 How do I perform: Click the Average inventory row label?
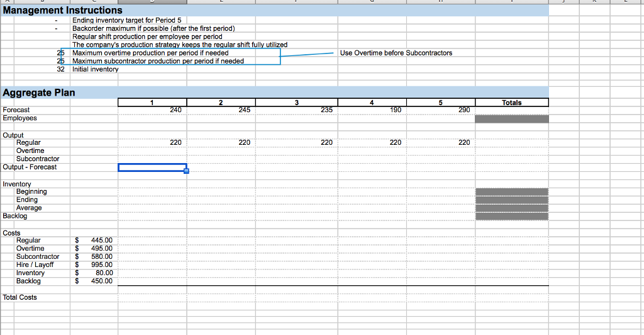(x=29, y=208)
